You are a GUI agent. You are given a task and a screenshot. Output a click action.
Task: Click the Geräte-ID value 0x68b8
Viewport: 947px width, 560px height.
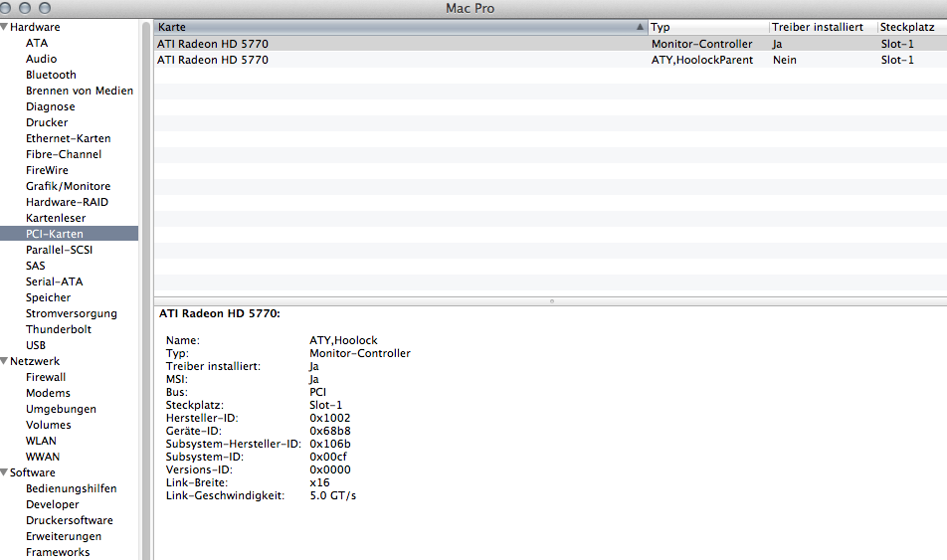(330, 431)
